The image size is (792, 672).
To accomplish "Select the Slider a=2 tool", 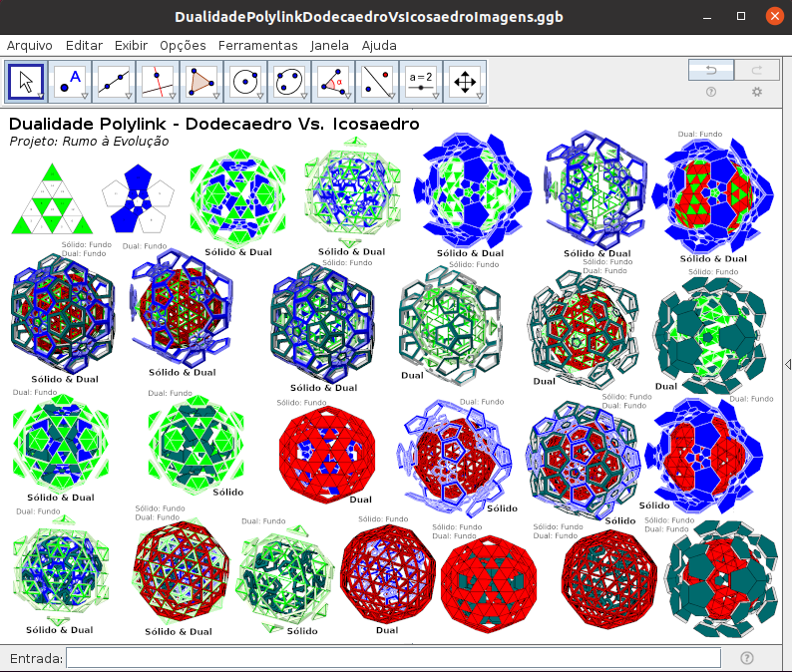I will point(421,81).
